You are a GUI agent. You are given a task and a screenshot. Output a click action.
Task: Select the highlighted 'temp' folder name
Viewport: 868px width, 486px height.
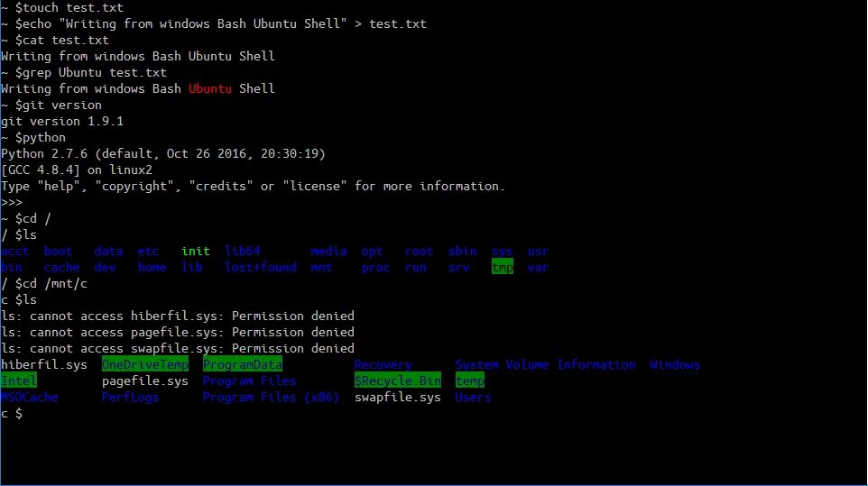469,381
